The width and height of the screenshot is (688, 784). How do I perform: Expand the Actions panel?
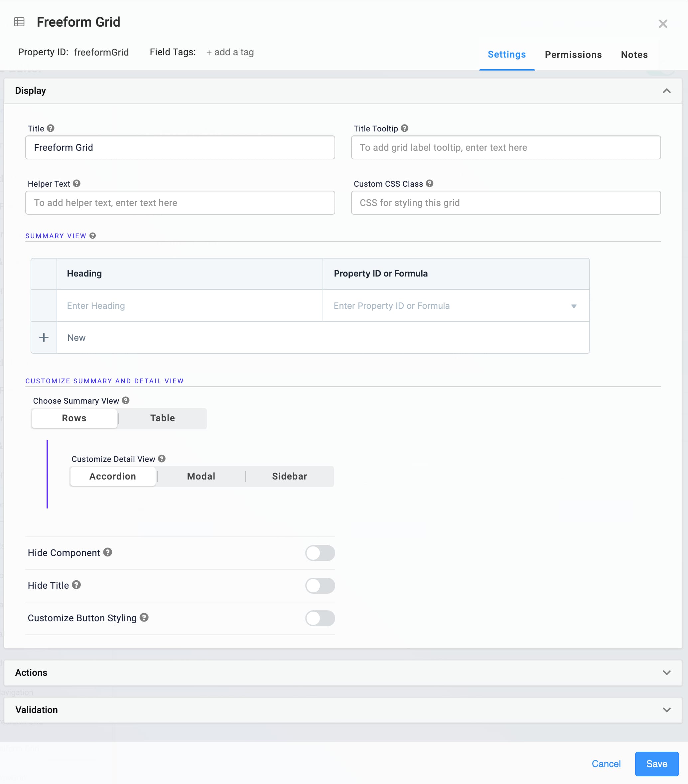(666, 673)
